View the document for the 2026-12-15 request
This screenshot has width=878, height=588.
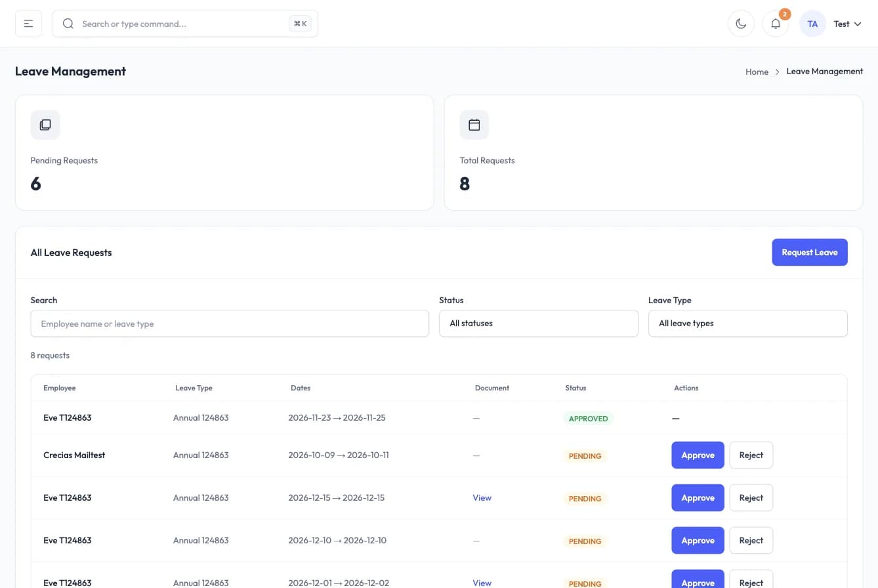coord(482,497)
